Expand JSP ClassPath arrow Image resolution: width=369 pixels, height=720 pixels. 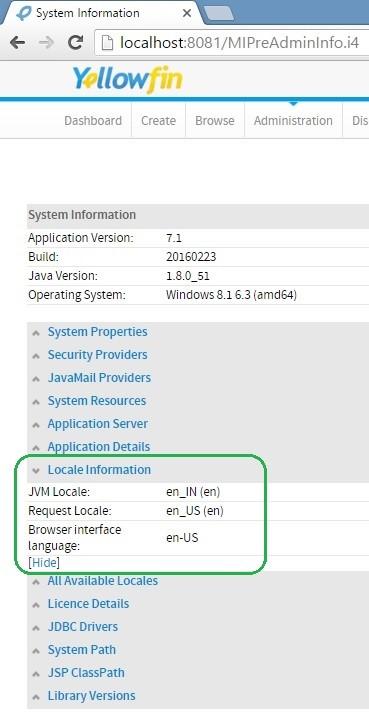pyautogui.click(x=36, y=674)
